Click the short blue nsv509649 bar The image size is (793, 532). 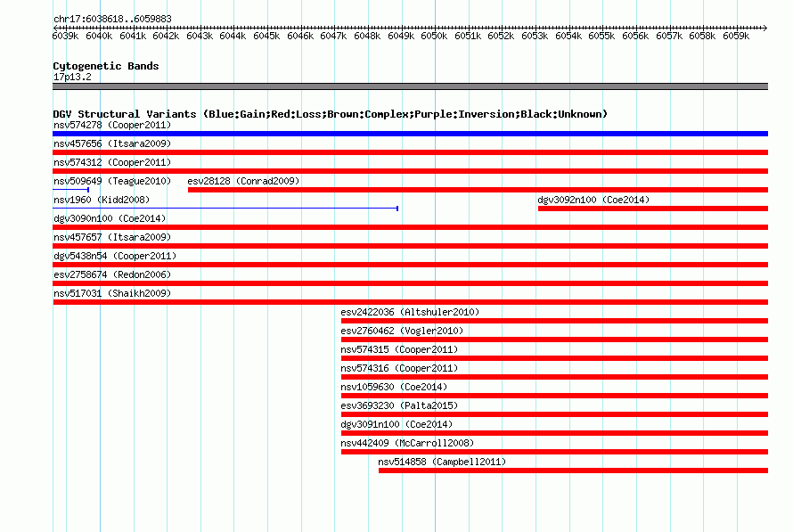(71, 190)
